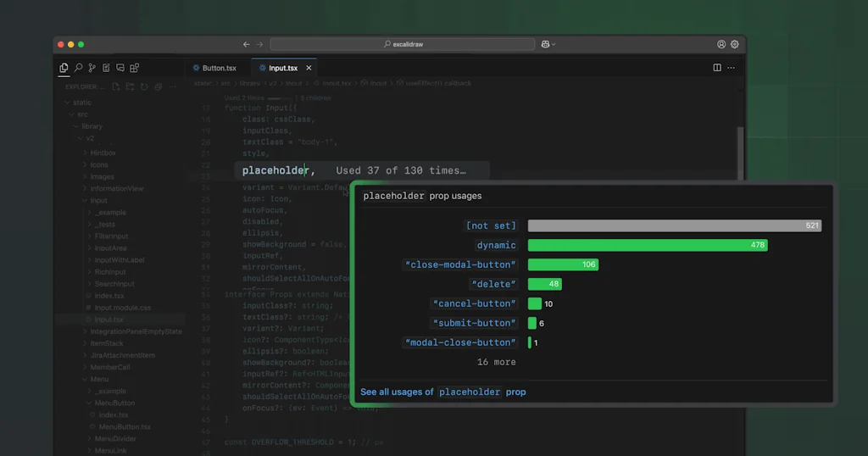Click the excalidraw command center search box
This screenshot has height=456, width=868.
[x=402, y=44]
